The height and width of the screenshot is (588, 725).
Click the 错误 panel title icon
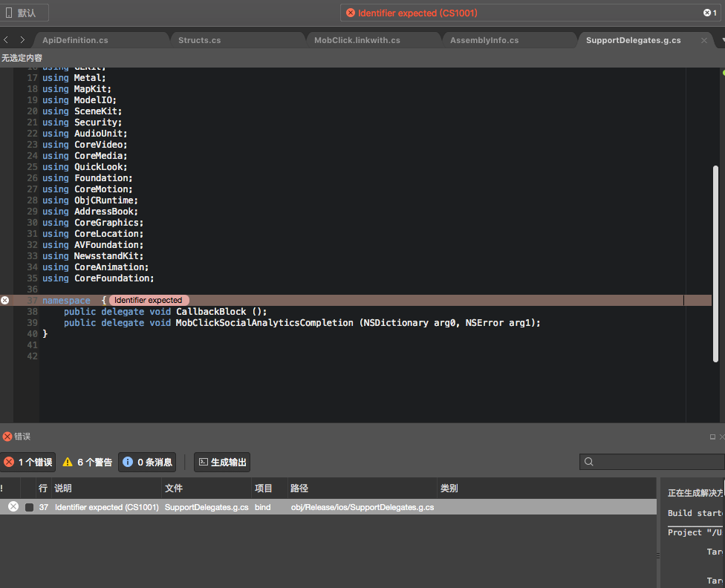coord(7,437)
